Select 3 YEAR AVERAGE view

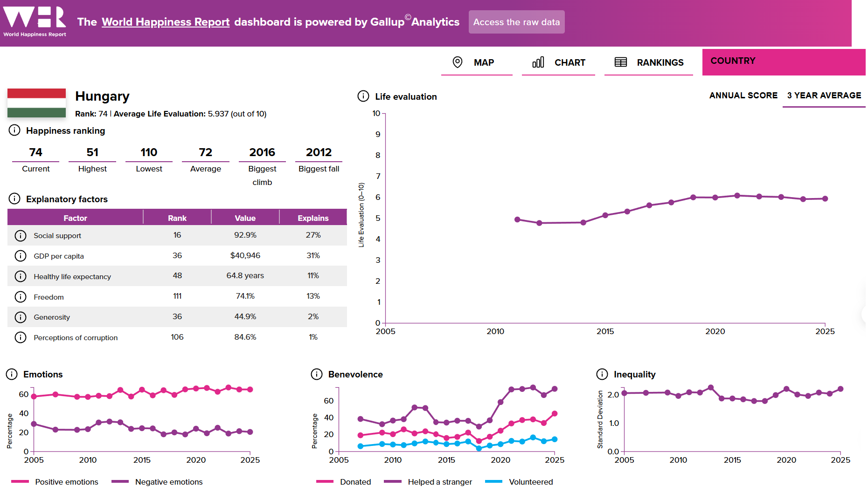(x=824, y=96)
